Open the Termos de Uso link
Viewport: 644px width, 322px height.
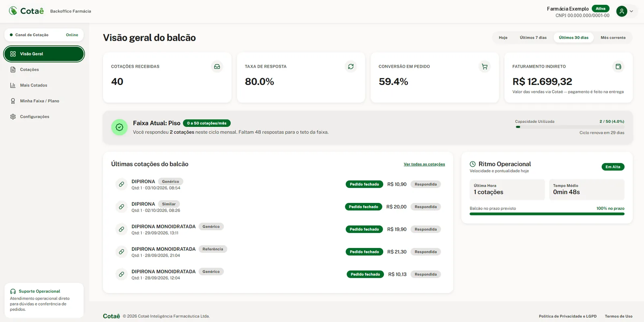(619, 316)
